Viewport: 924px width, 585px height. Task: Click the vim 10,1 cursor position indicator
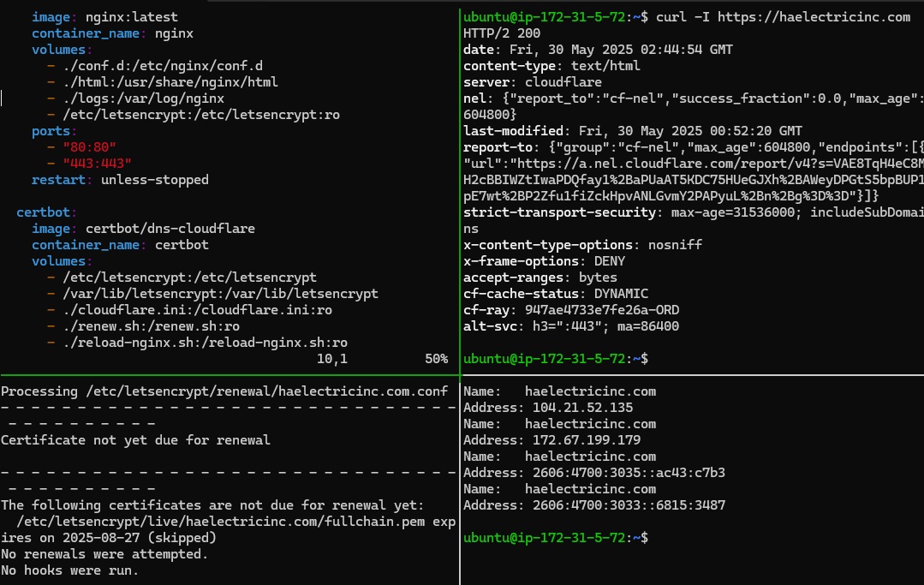point(332,359)
